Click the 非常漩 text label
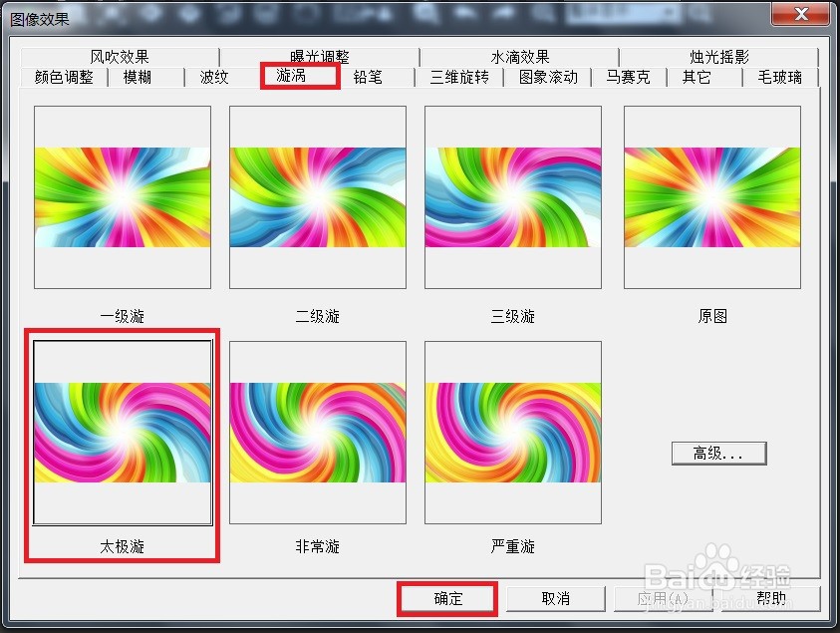The width and height of the screenshot is (840, 633). click(318, 546)
